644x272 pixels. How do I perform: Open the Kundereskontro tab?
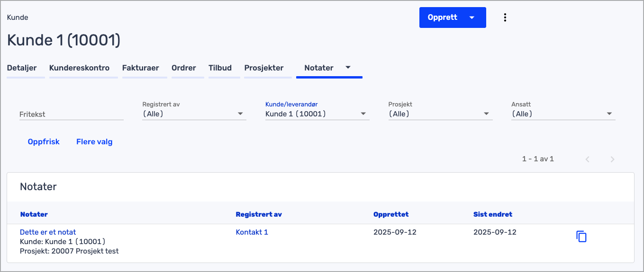79,68
